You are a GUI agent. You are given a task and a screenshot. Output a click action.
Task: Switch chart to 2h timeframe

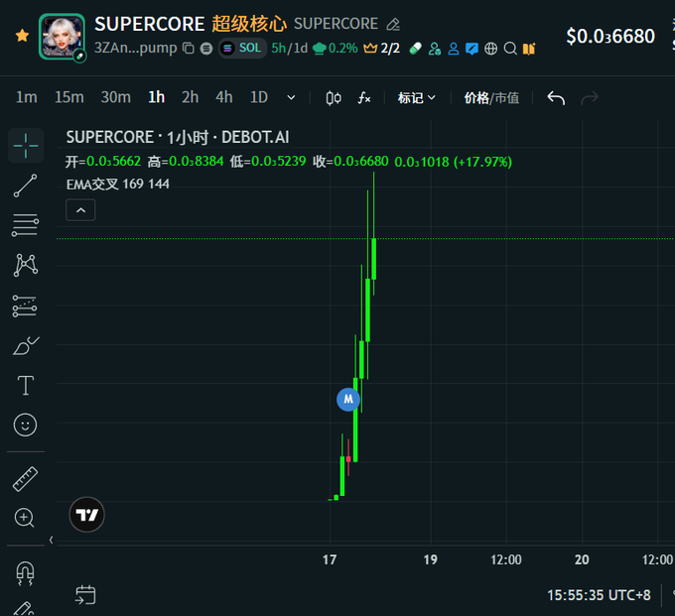point(191,97)
